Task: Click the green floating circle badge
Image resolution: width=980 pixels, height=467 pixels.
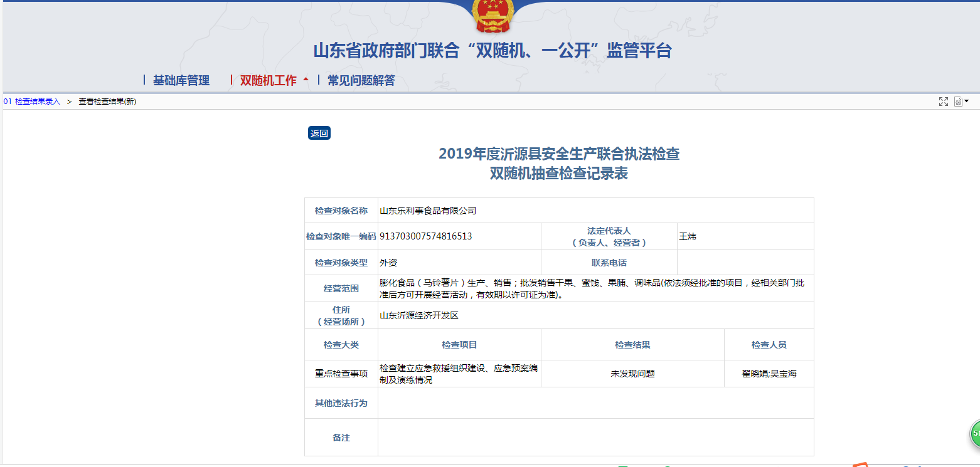Action: click(975, 433)
